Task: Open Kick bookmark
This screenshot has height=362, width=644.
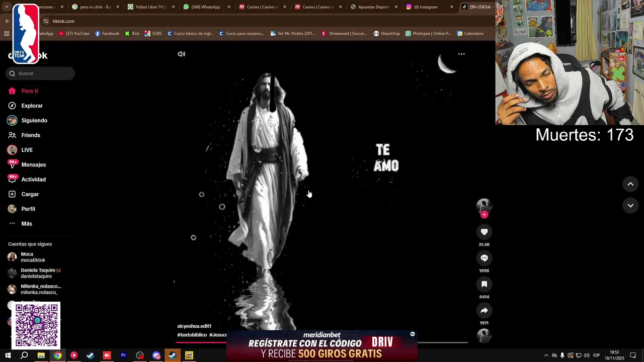Action: point(132,34)
